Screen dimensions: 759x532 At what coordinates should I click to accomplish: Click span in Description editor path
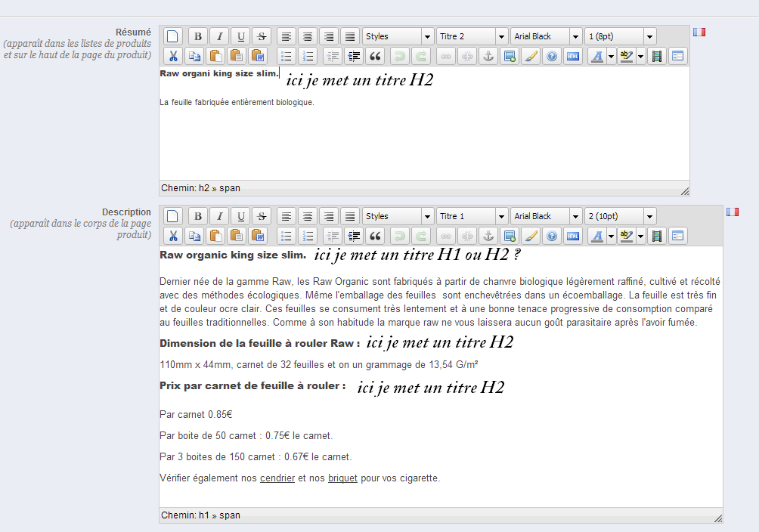230,515
